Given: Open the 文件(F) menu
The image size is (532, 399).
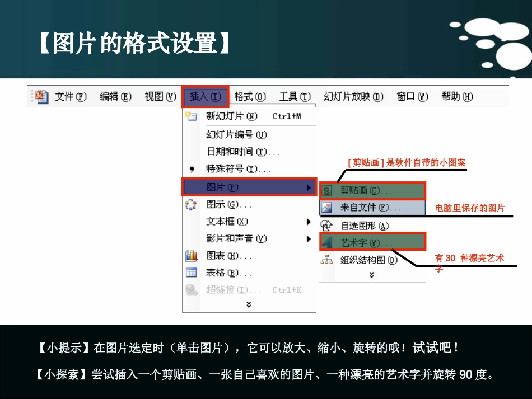Looking at the screenshot, I should pos(71,97).
